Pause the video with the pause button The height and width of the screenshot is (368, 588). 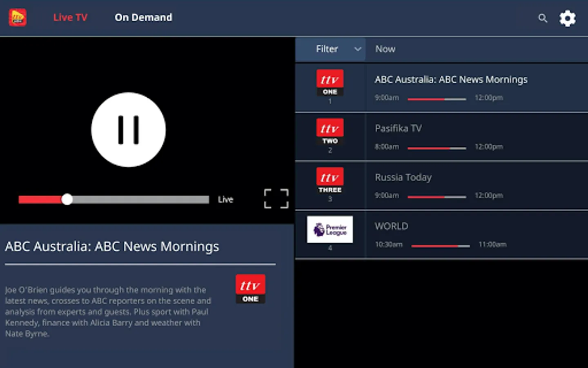coord(128,130)
